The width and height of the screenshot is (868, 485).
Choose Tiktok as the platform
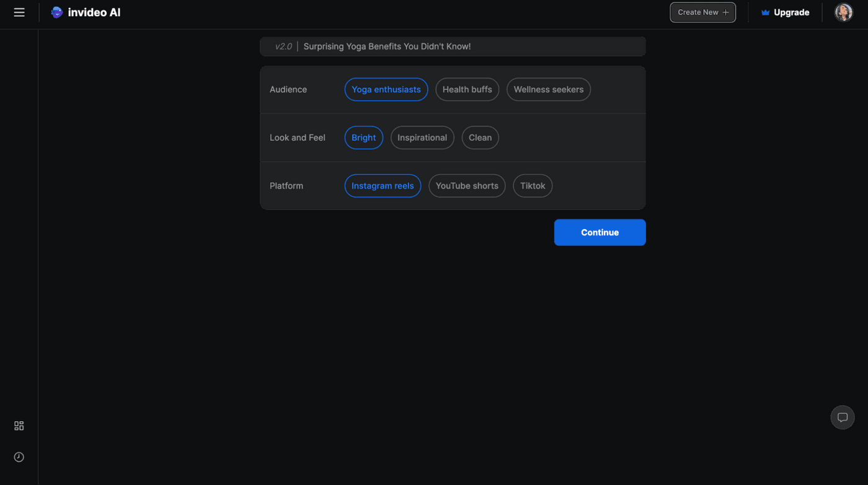pos(532,186)
